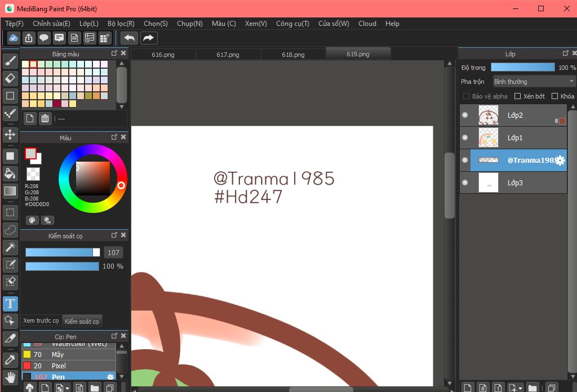Image resolution: width=577 pixels, height=392 pixels.
Task: Toggle visibility of Lớp2 layer
Action: (x=465, y=115)
